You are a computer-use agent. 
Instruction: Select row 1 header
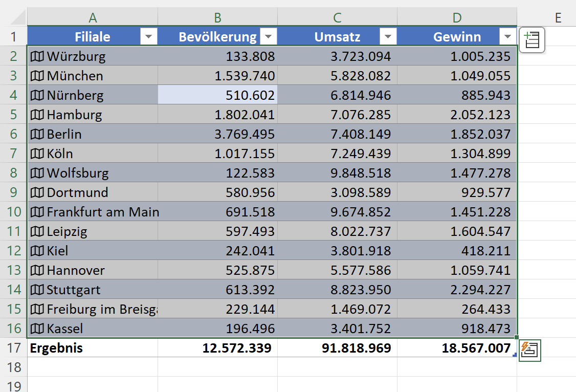pyautogui.click(x=13, y=36)
